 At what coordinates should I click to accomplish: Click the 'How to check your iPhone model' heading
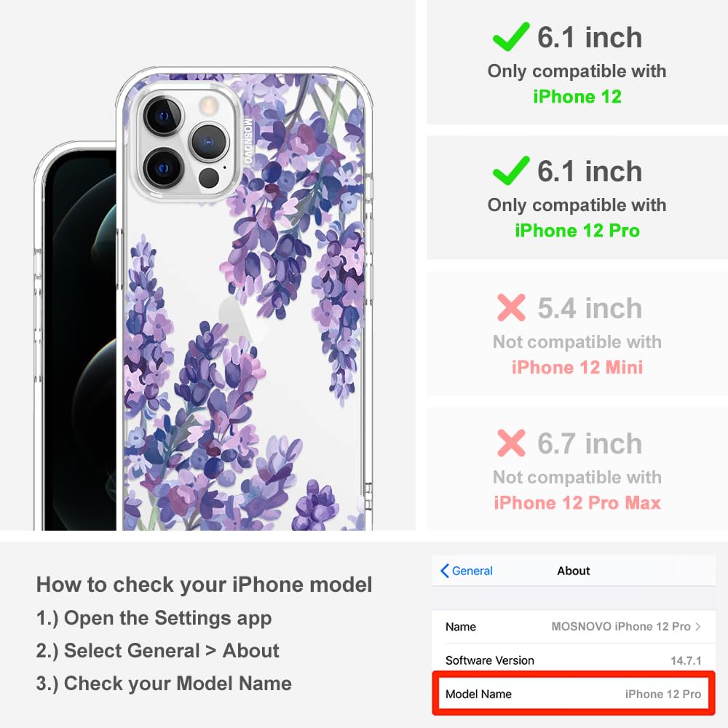(205, 585)
